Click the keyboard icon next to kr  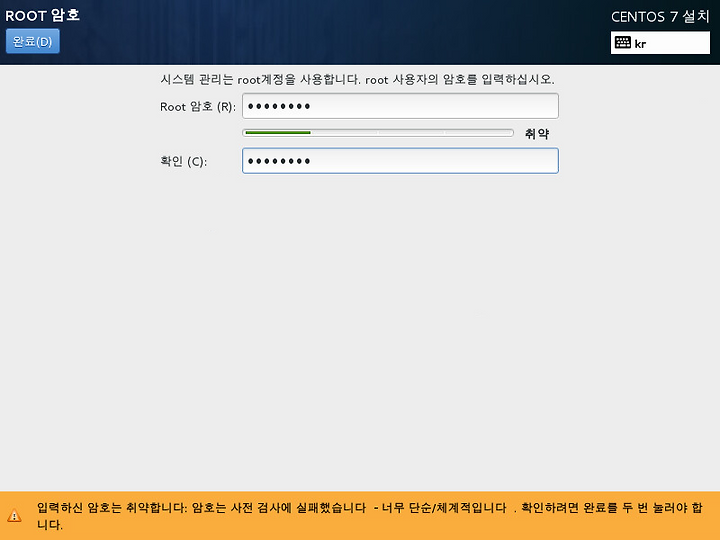[x=623, y=43]
